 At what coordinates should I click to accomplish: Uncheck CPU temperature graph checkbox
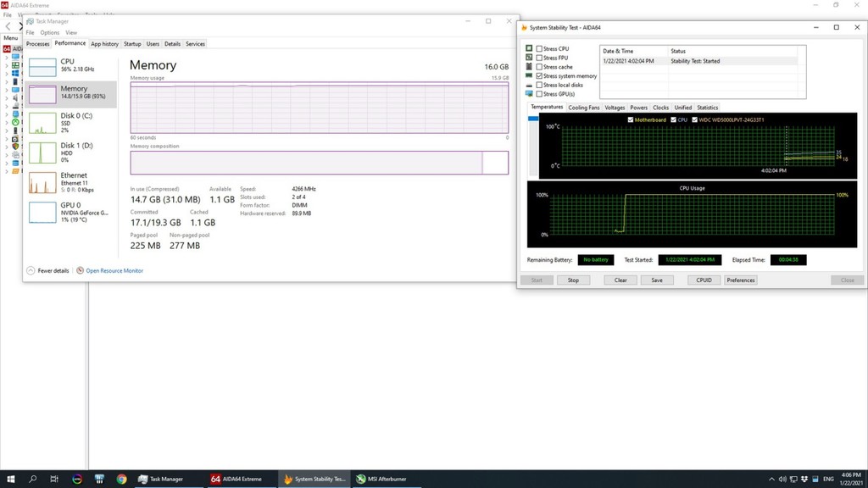pyautogui.click(x=674, y=119)
